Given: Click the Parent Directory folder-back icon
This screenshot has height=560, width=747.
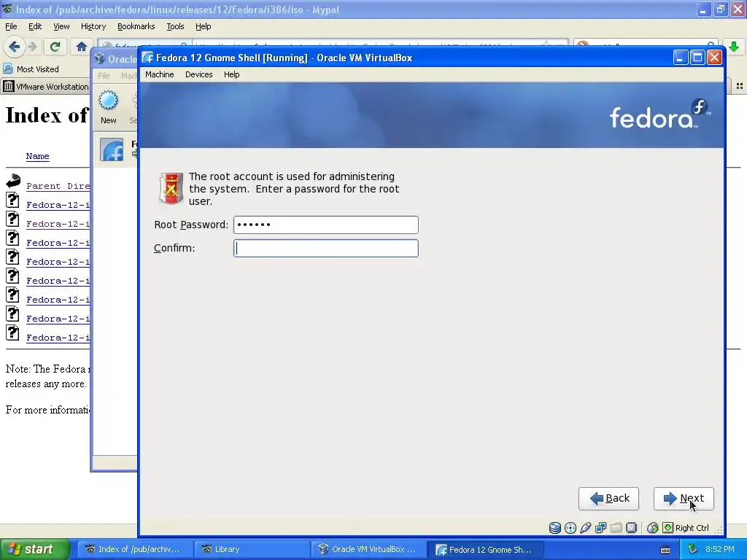Looking at the screenshot, I should [13, 180].
